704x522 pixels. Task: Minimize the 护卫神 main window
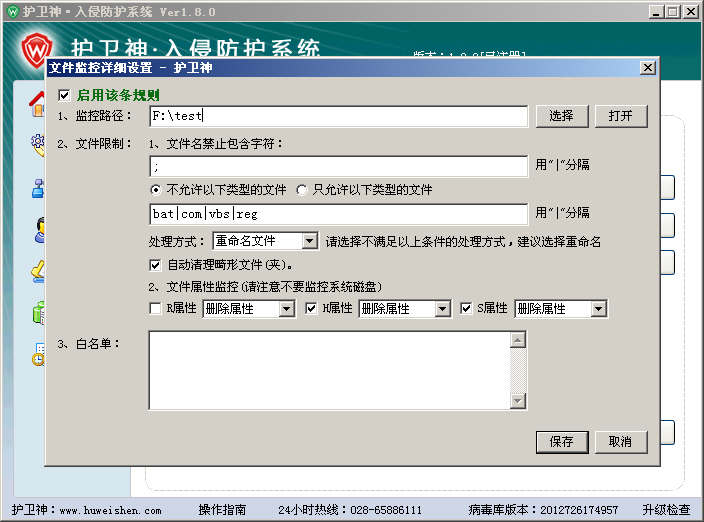tap(656, 12)
